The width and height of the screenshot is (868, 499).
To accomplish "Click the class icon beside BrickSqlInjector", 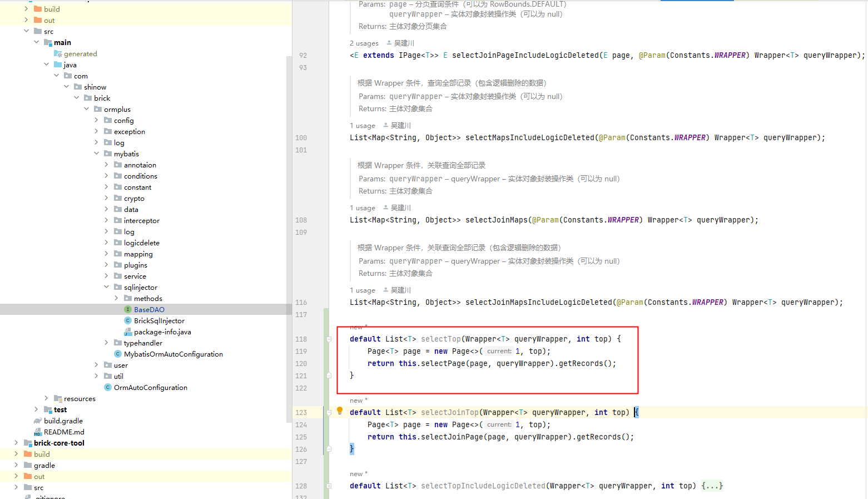I will pos(128,321).
